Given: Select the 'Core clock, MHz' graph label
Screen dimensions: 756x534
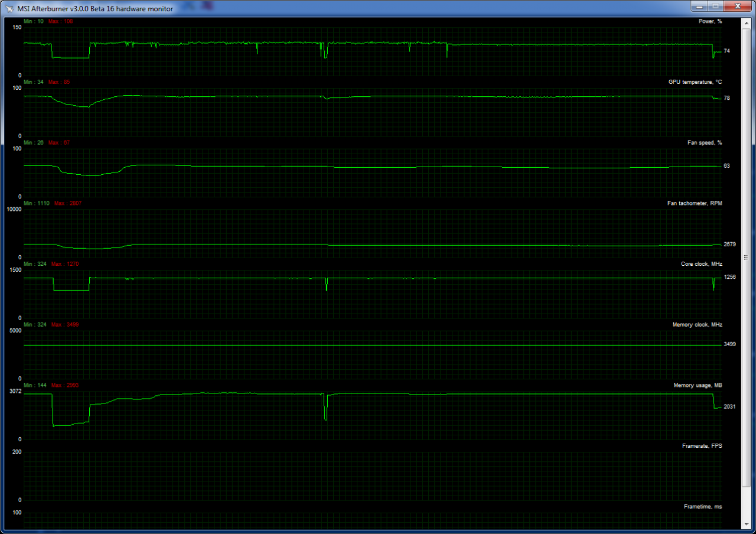Looking at the screenshot, I should click(702, 264).
